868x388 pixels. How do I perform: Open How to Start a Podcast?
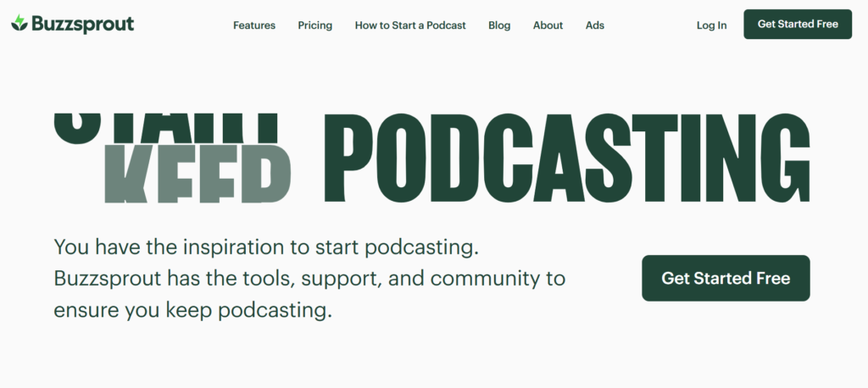pyautogui.click(x=410, y=25)
